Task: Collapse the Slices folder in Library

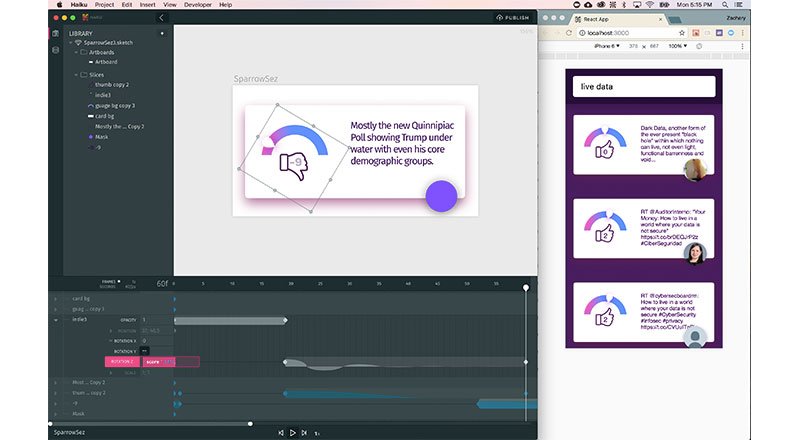Action: click(76, 75)
